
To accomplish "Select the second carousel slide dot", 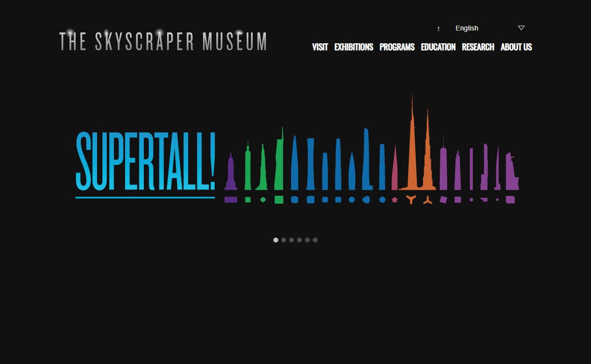I will pos(284,240).
